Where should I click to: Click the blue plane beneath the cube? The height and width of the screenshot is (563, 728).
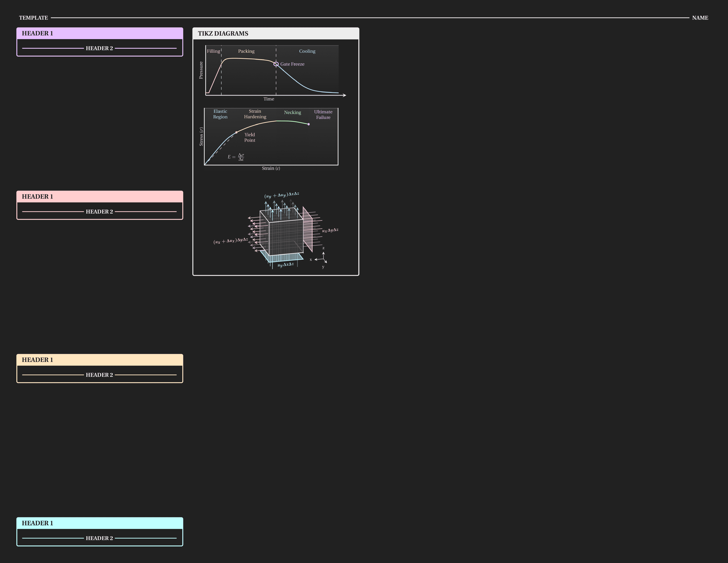(282, 257)
